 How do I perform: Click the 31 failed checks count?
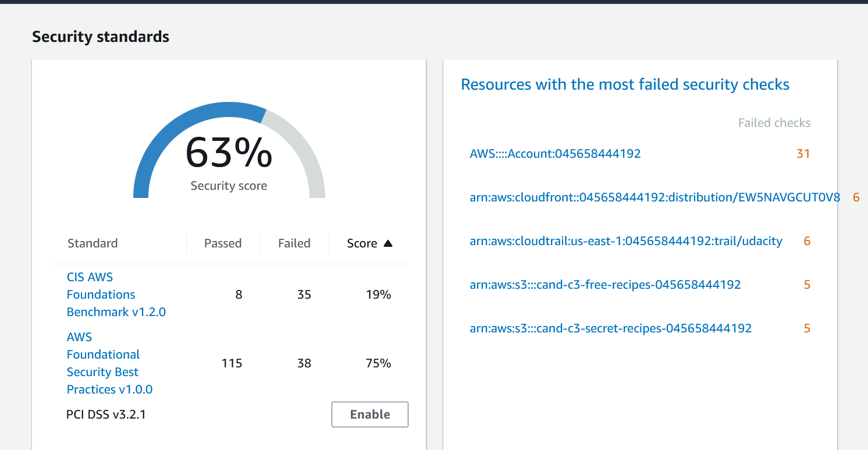pyautogui.click(x=803, y=154)
